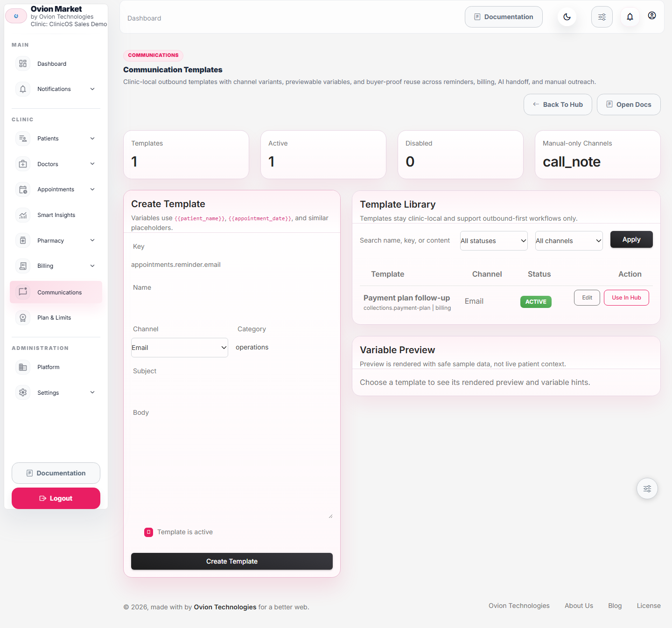This screenshot has height=628, width=672.
Task: Expand the Doctors submenu chevron
Action: tap(92, 164)
